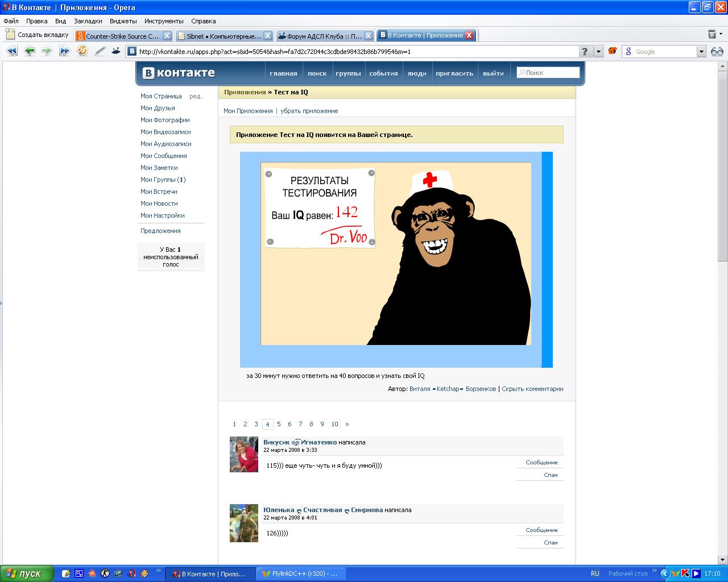Click Сообщение under Юленька's comment
Viewport: 728px width, 582px height.
pos(541,530)
